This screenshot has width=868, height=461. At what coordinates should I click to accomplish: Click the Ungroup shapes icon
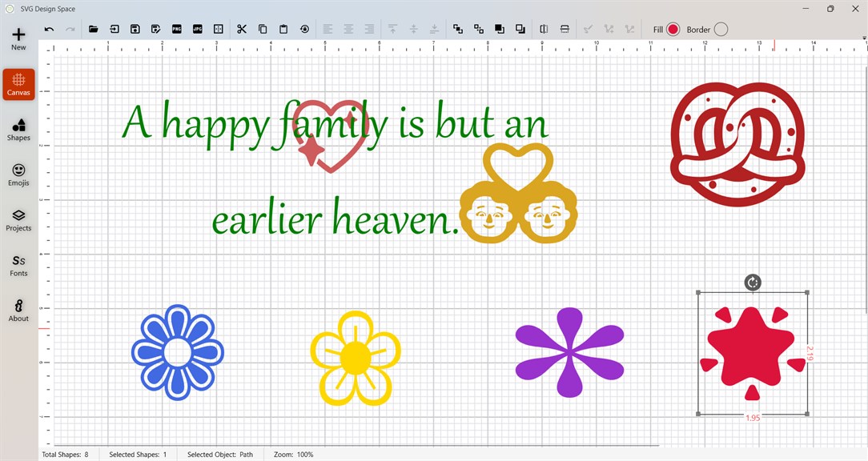(x=479, y=30)
